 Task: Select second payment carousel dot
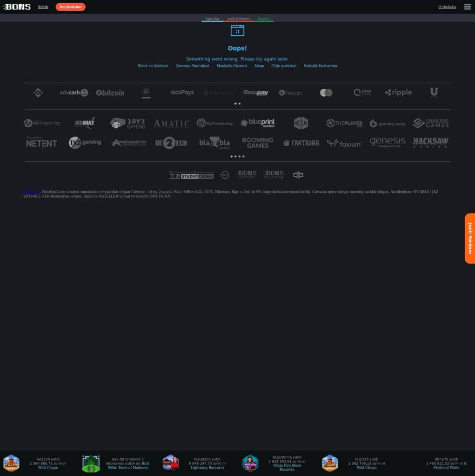click(x=240, y=104)
